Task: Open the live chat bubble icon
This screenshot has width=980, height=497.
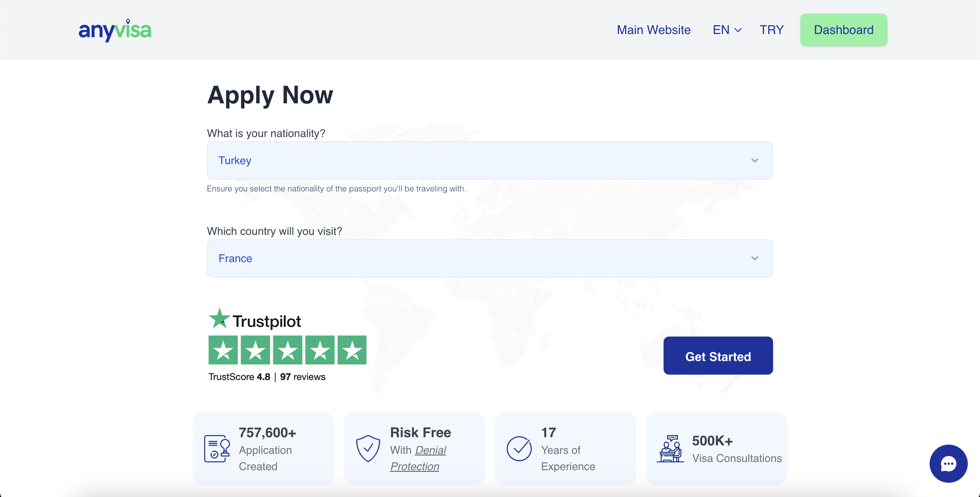Action: tap(948, 463)
